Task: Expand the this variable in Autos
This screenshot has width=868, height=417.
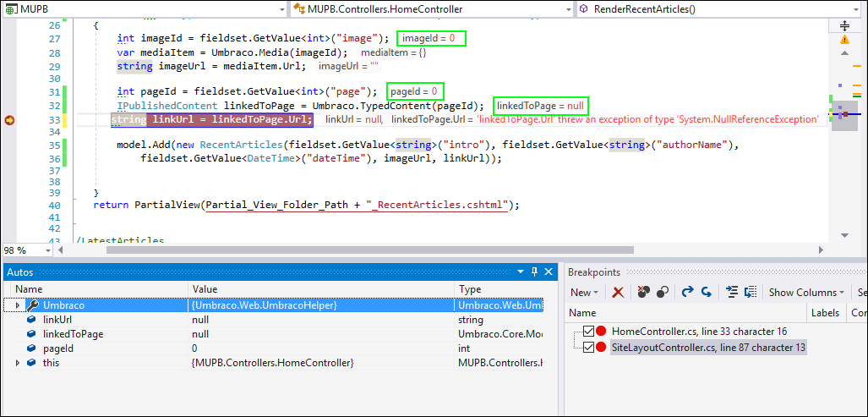Action: (x=17, y=363)
